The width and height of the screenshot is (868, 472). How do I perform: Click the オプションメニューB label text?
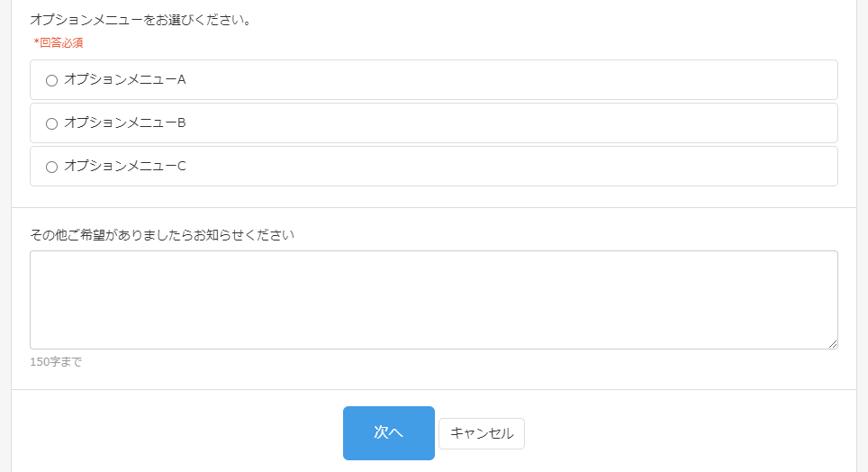pos(124,123)
